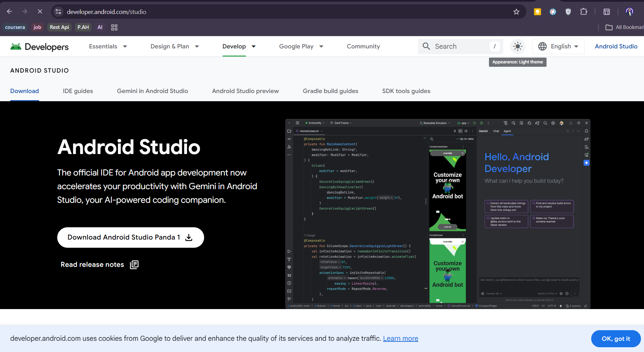Open the site information icon in address bar

(x=59, y=12)
